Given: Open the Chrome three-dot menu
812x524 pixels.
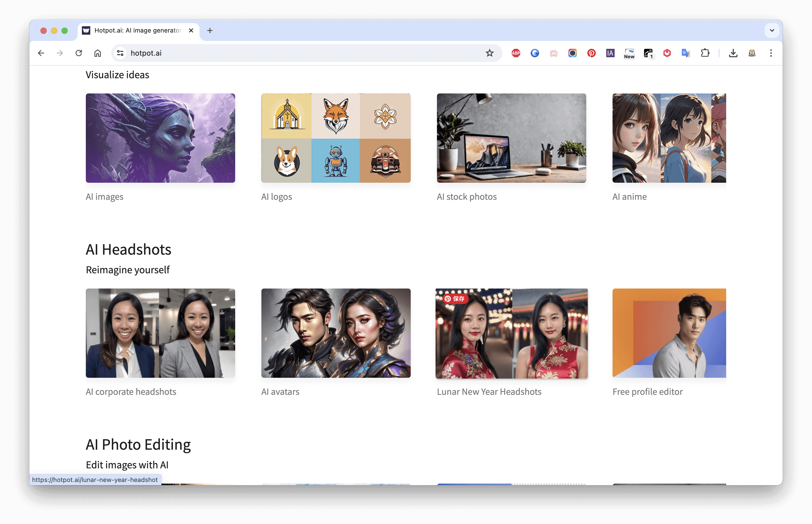Looking at the screenshot, I should tap(771, 53).
